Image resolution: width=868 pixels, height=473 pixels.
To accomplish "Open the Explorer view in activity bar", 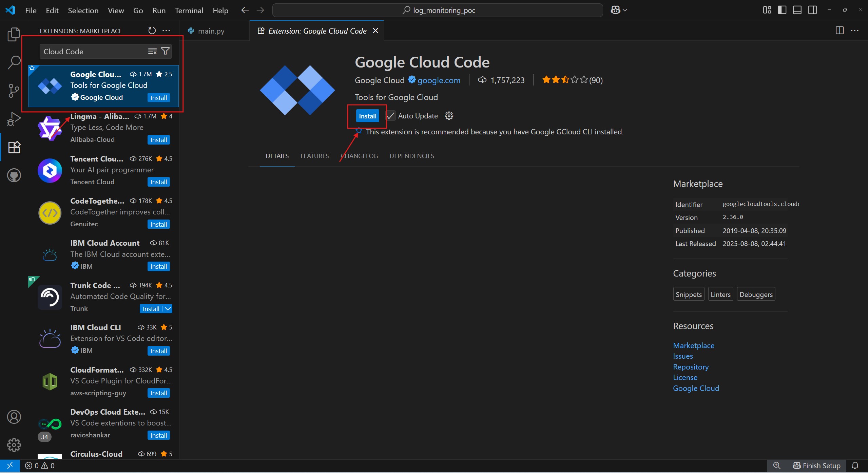I will pos(14,34).
